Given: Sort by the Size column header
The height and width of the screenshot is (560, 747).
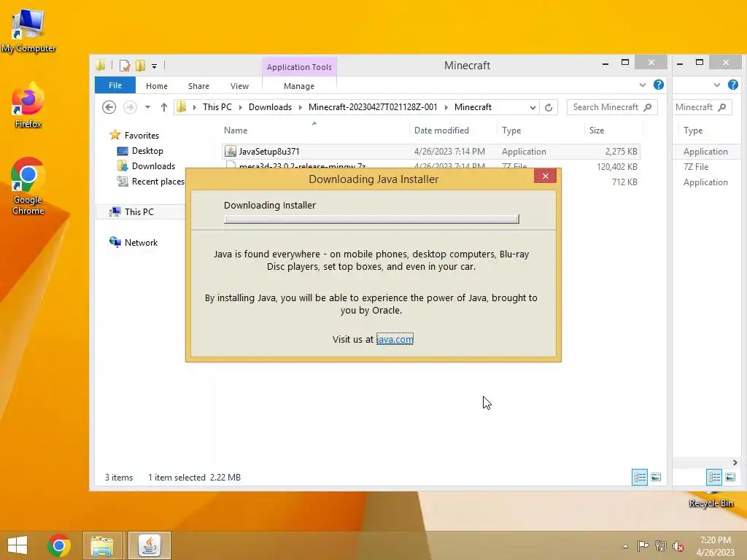Looking at the screenshot, I should 614,130.
